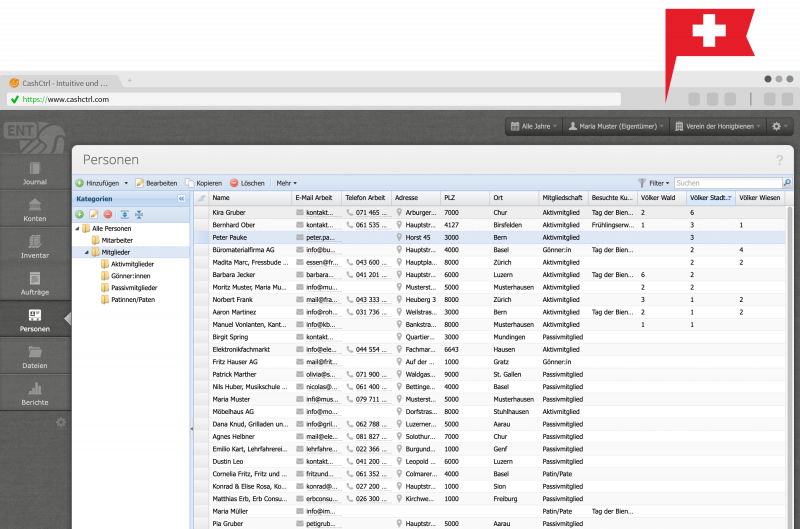Open the Inventar module
Screen dimensions: 800x529
click(x=35, y=246)
